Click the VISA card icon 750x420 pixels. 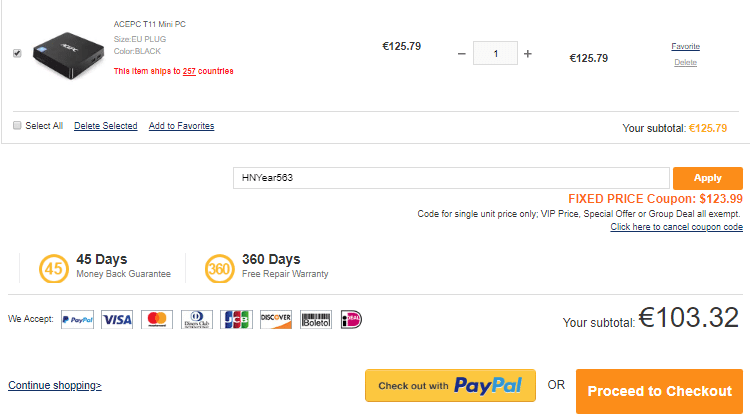117,320
